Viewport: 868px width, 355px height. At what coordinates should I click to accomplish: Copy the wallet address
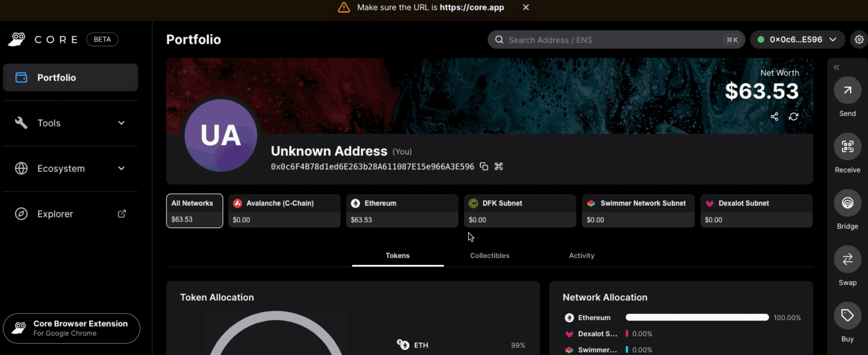(x=484, y=166)
